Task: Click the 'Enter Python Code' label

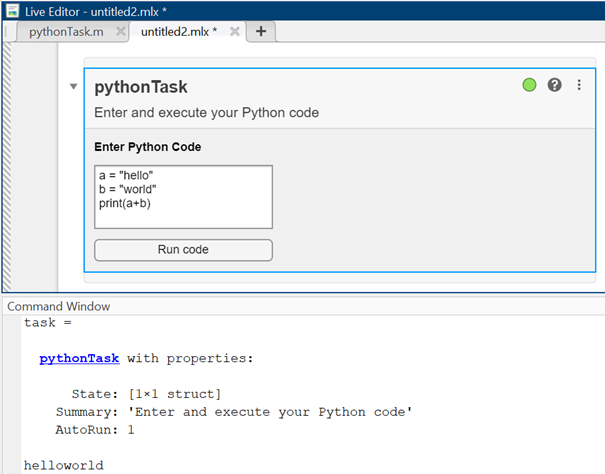Action: click(x=147, y=147)
